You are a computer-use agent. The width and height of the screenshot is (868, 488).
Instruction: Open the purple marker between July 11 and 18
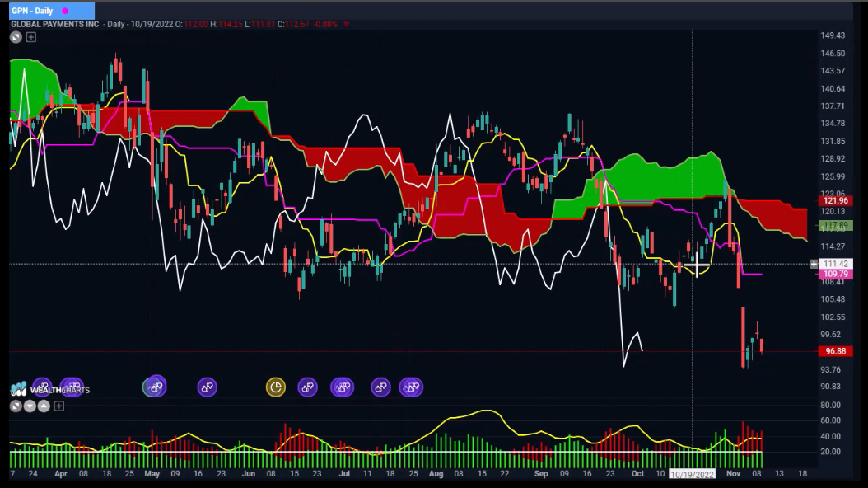click(380, 387)
